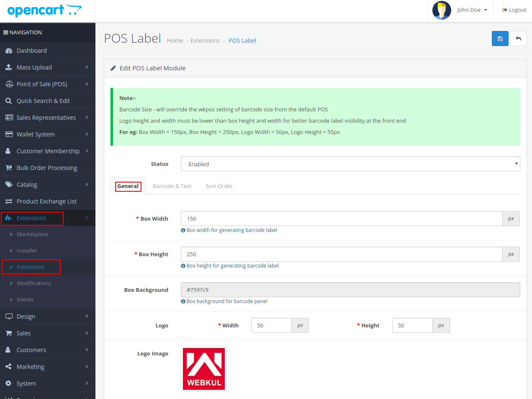532x399 pixels.
Task: Click the Box Height input field
Action: click(x=342, y=254)
